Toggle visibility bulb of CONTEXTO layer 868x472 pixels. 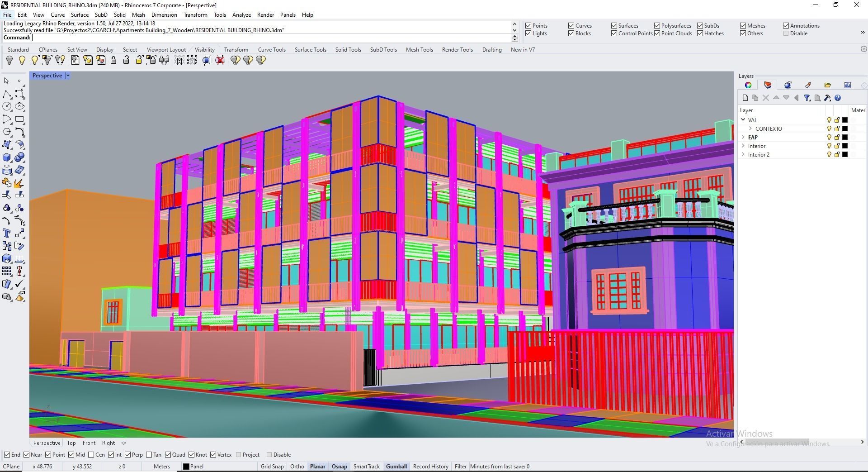(829, 129)
